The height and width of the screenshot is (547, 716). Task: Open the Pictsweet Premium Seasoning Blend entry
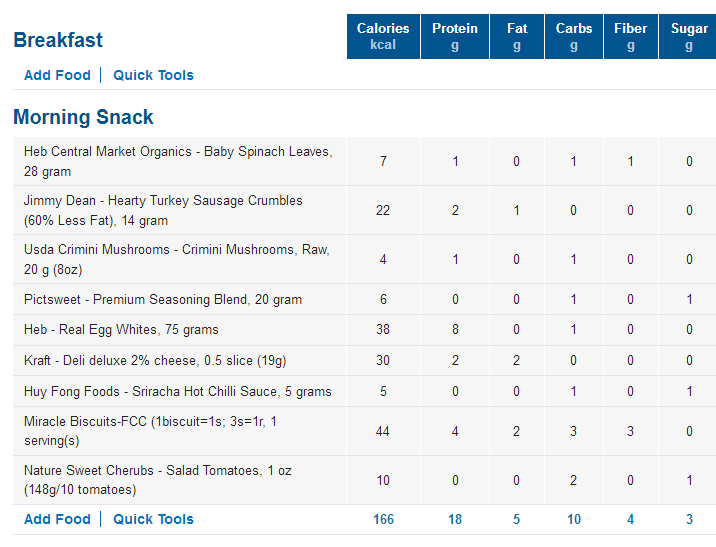163,300
